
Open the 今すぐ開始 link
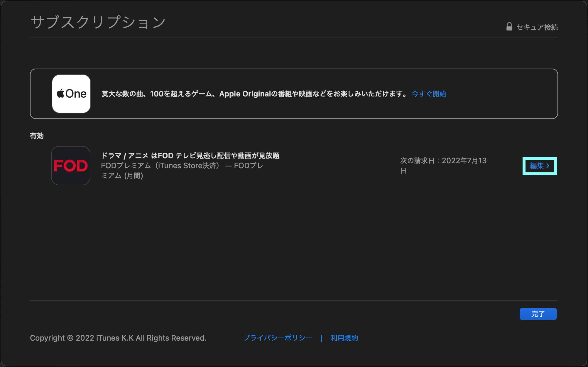429,94
